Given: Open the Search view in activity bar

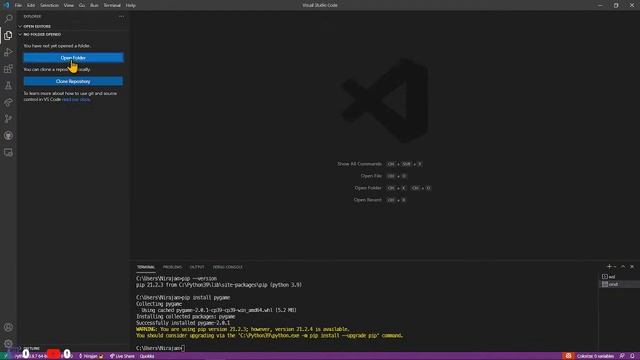Looking at the screenshot, I should click(8, 19).
